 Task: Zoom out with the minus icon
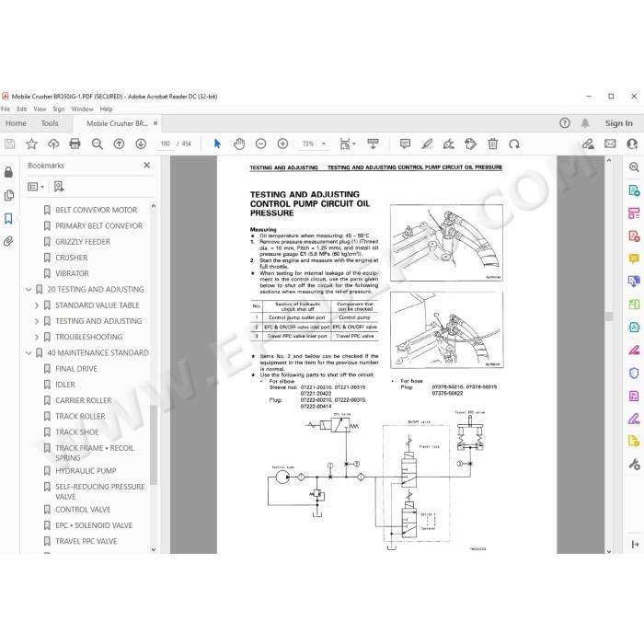pos(260,144)
